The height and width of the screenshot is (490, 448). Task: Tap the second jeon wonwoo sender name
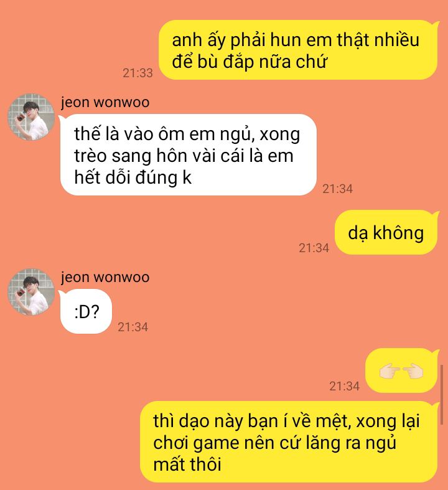click(x=105, y=278)
